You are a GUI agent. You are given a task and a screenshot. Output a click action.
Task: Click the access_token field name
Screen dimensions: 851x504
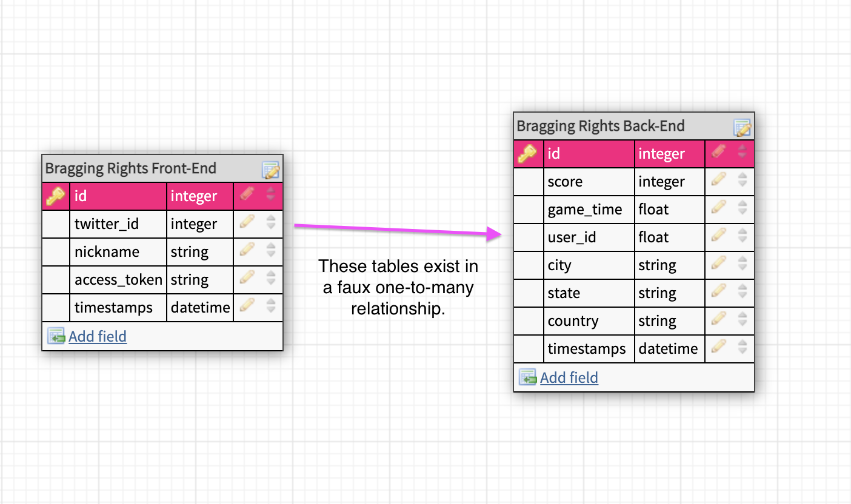coord(119,280)
